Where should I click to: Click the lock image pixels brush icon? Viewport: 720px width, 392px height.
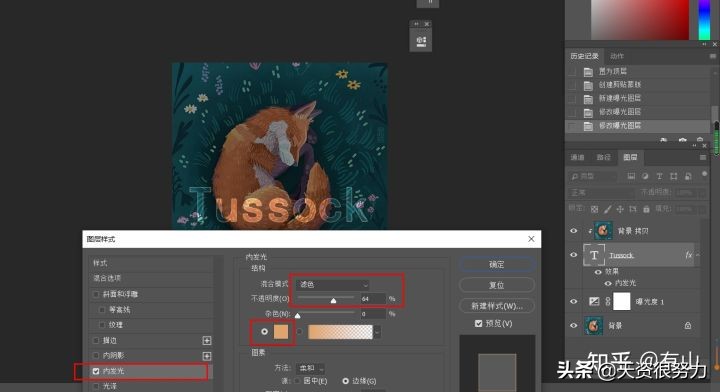pyautogui.click(x=608, y=209)
